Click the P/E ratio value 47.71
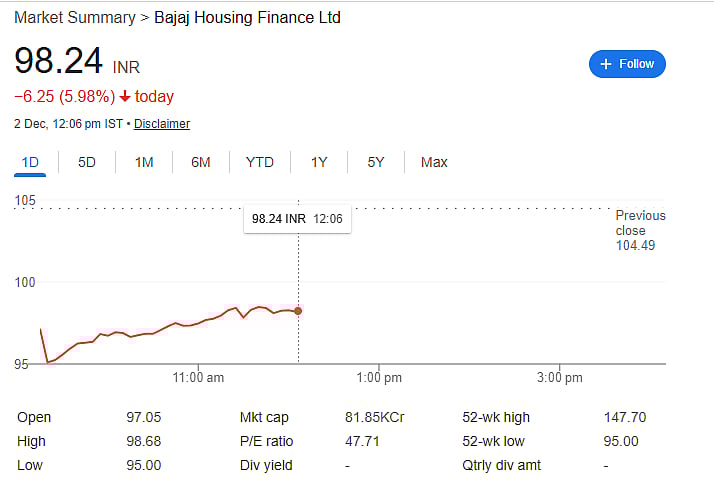 point(361,441)
